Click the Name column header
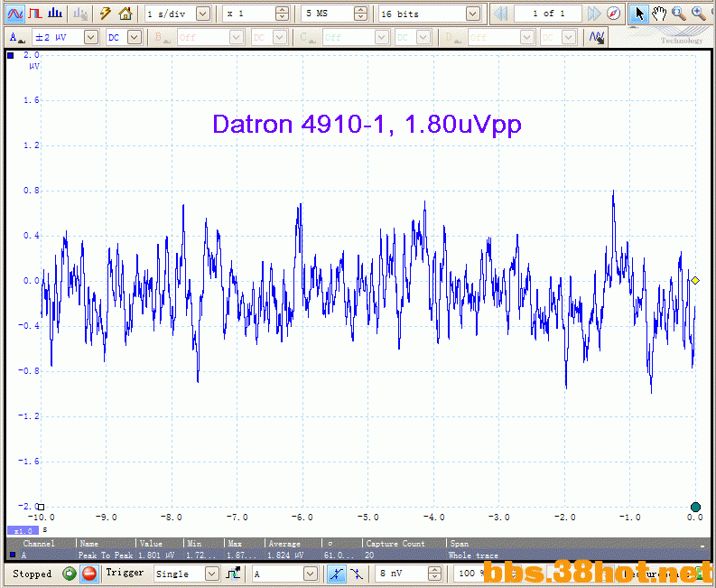Viewport: 716px width, 588px height. [89, 543]
